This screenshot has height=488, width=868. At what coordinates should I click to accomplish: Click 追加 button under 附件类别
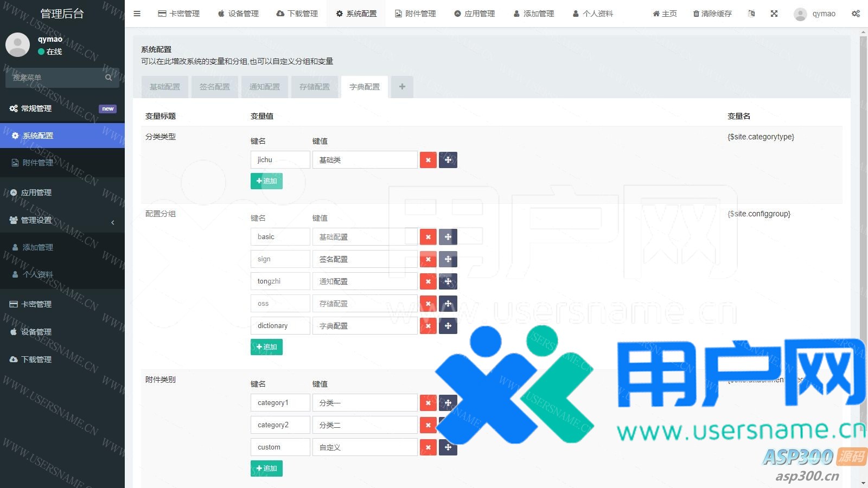266,468
